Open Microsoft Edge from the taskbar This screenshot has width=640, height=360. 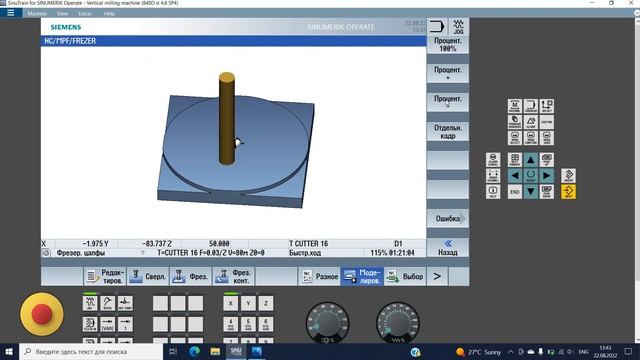tap(194, 351)
